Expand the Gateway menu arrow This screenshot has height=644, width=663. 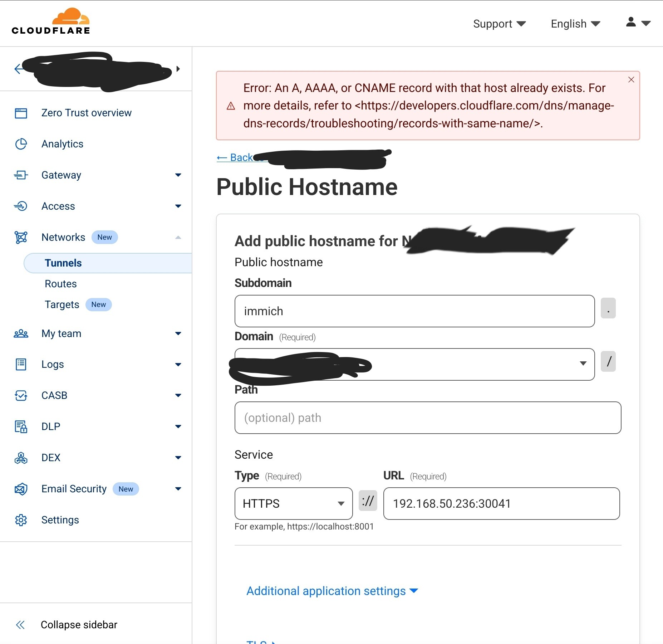click(x=178, y=175)
